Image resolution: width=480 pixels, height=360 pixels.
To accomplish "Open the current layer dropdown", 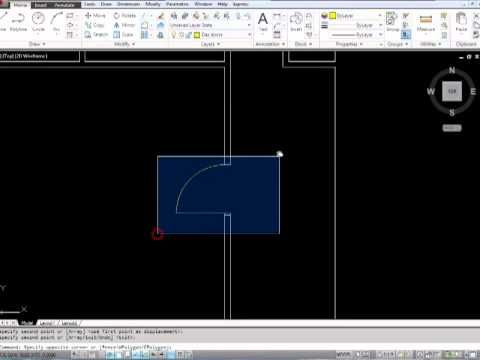I will pyautogui.click(x=210, y=35).
